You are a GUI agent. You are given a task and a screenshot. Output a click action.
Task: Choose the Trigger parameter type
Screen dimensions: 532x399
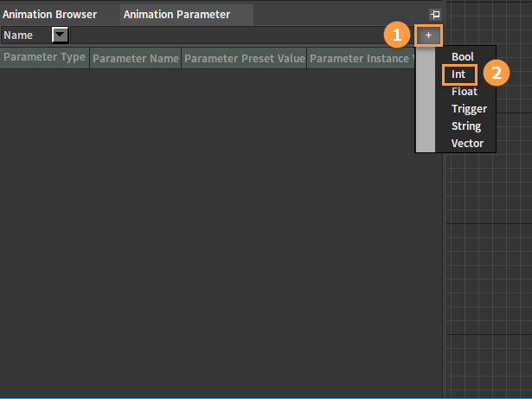coord(469,109)
